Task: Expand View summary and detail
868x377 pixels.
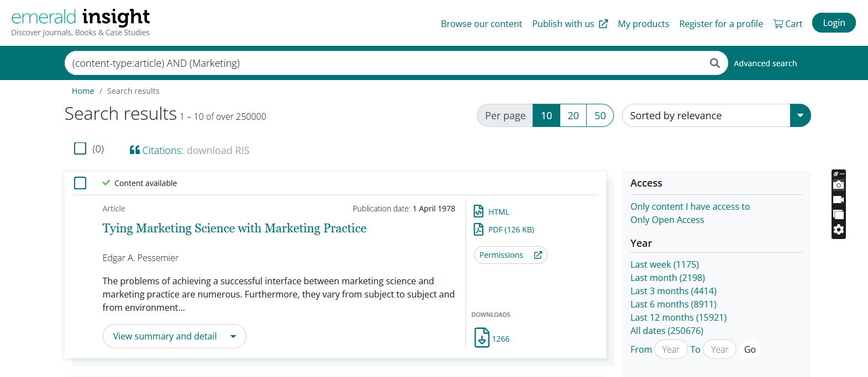Action: 174,336
